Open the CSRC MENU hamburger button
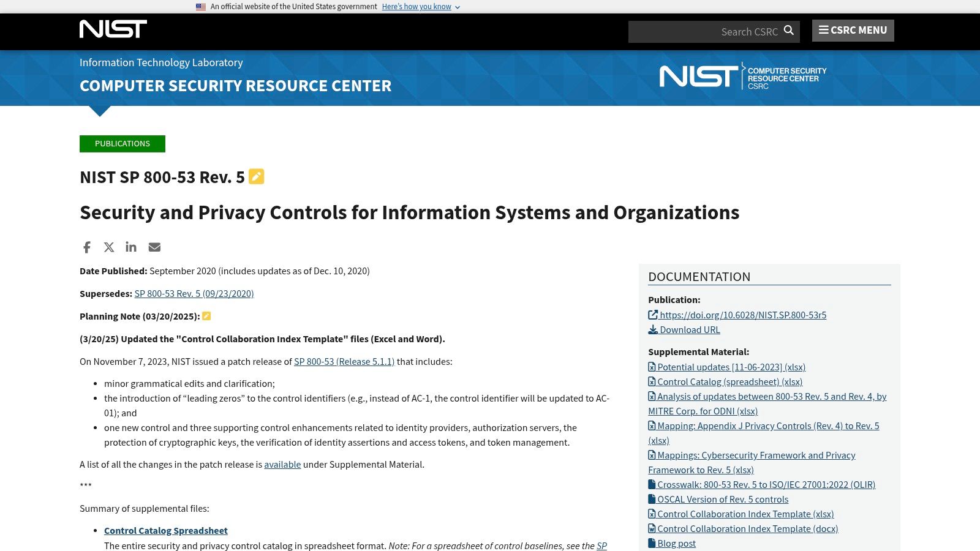The height and width of the screenshot is (551, 980). tap(853, 31)
